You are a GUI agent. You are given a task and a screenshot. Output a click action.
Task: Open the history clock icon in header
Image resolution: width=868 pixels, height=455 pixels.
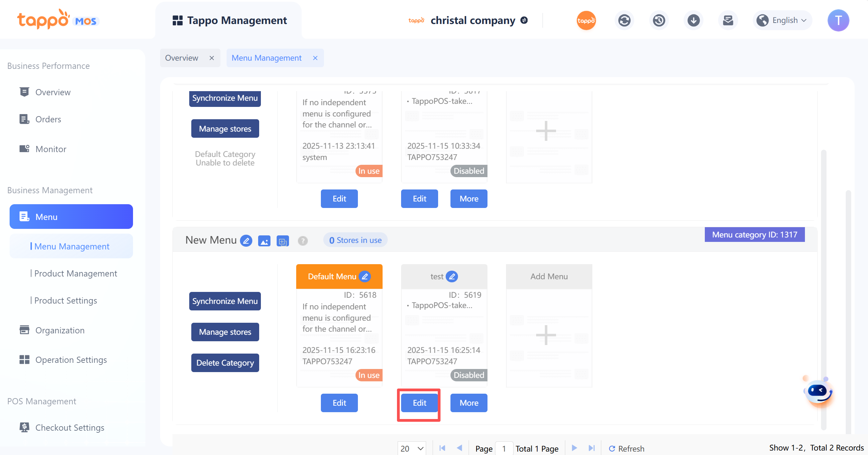[659, 21]
